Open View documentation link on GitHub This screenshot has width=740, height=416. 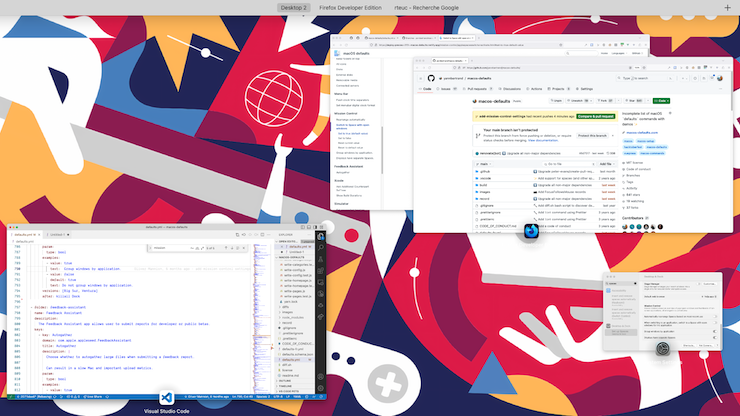[x=543, y=140]
